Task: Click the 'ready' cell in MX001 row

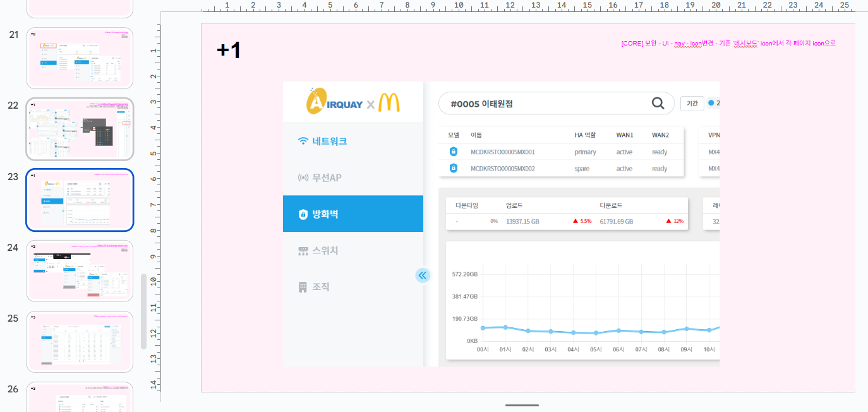Action: point(660,152)
